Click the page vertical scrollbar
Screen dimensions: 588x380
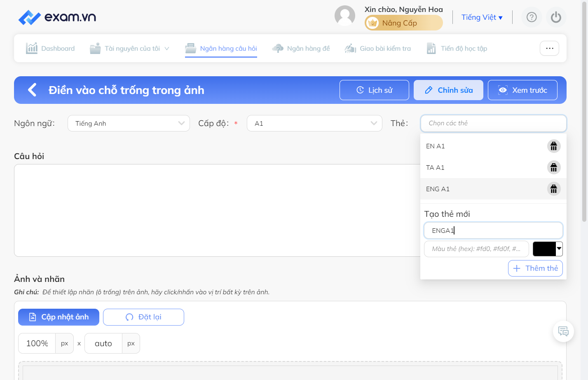(584, 111)
